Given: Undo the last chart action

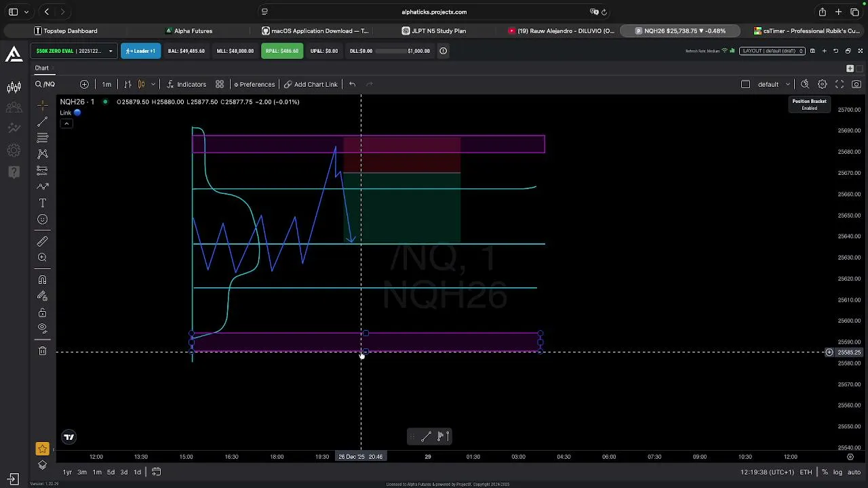Looking at the screenshot, I should coord(352,84).
